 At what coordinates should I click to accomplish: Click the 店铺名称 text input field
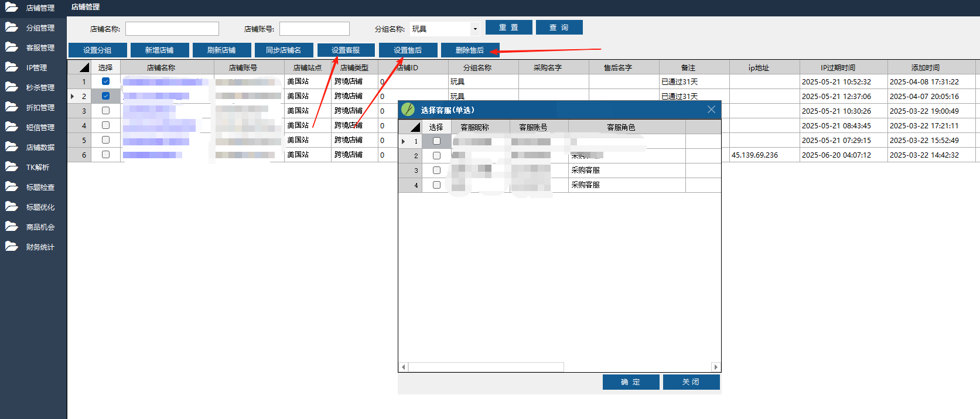[172, 29]
